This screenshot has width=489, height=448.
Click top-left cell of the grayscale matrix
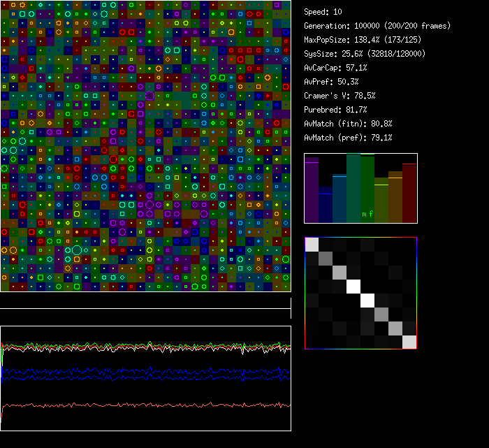[312, 244]
